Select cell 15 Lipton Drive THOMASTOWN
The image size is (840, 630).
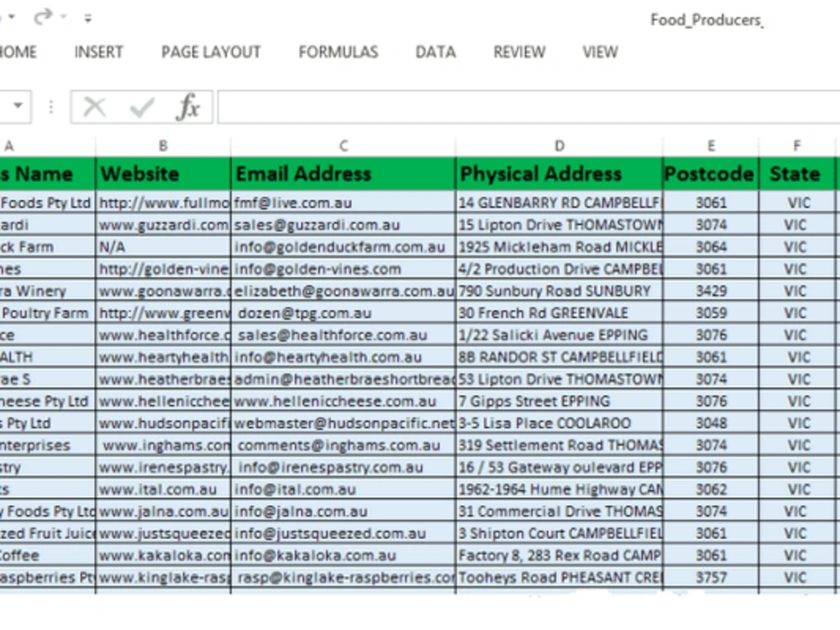point(559,225)
